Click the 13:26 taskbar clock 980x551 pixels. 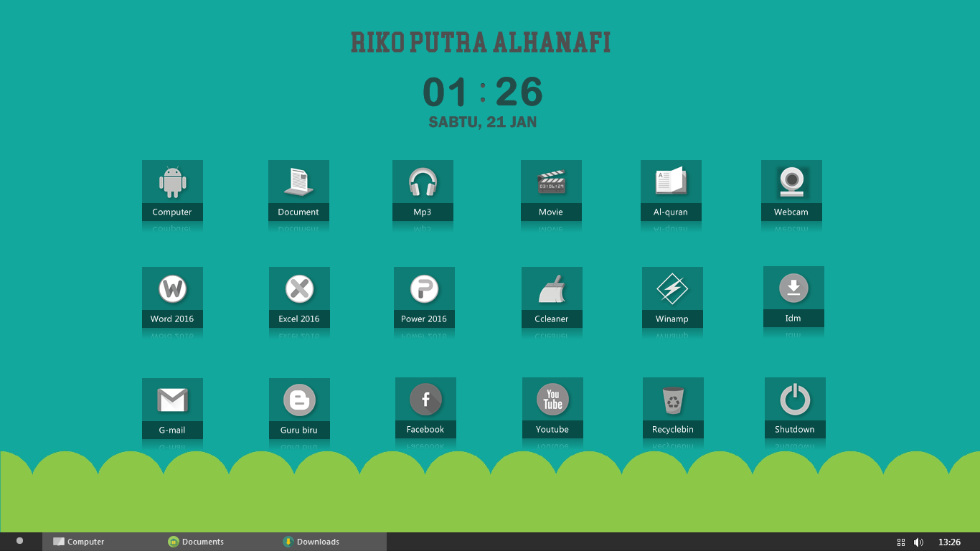click(949, 542)
